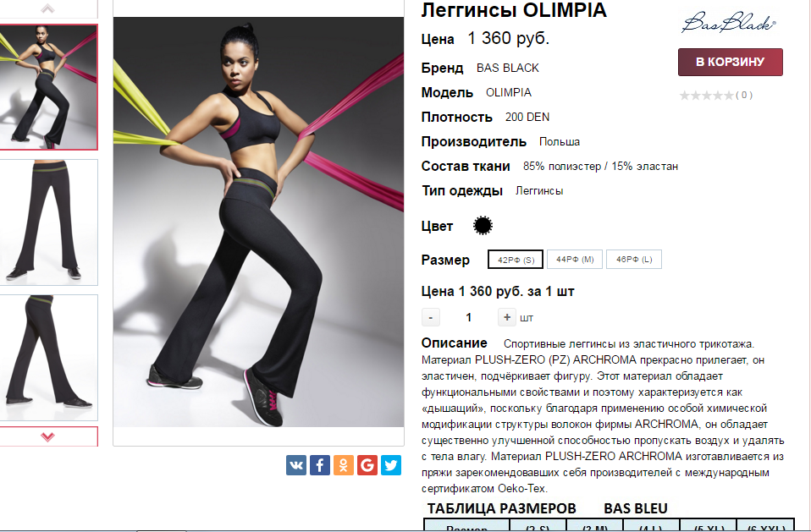Image resolution: width=811 pixels, height=532 pixels.
Task: Show previous thumbnails with the up chevron
Action: coord(47,8)
